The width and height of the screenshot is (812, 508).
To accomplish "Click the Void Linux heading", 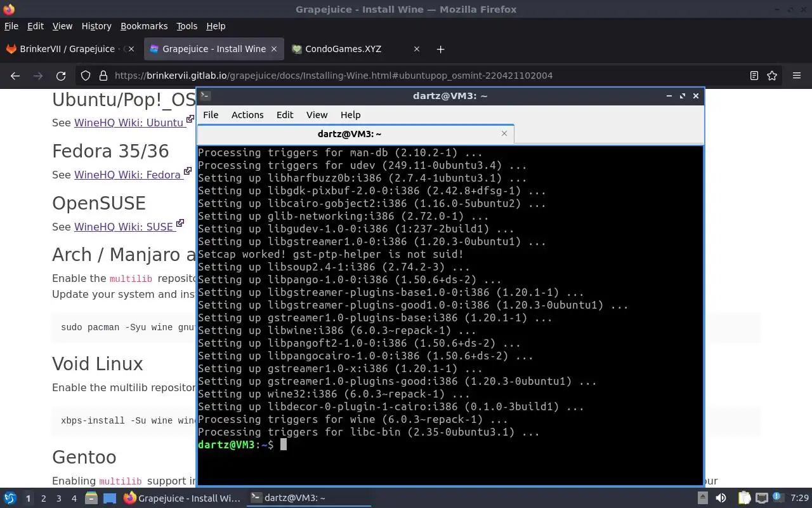I will tap(98, 364).
